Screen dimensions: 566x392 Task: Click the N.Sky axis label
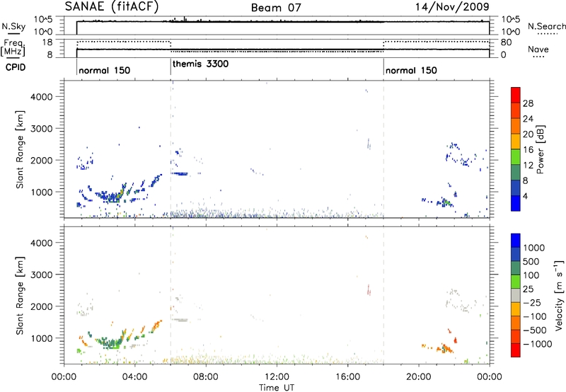click(13, 26)
